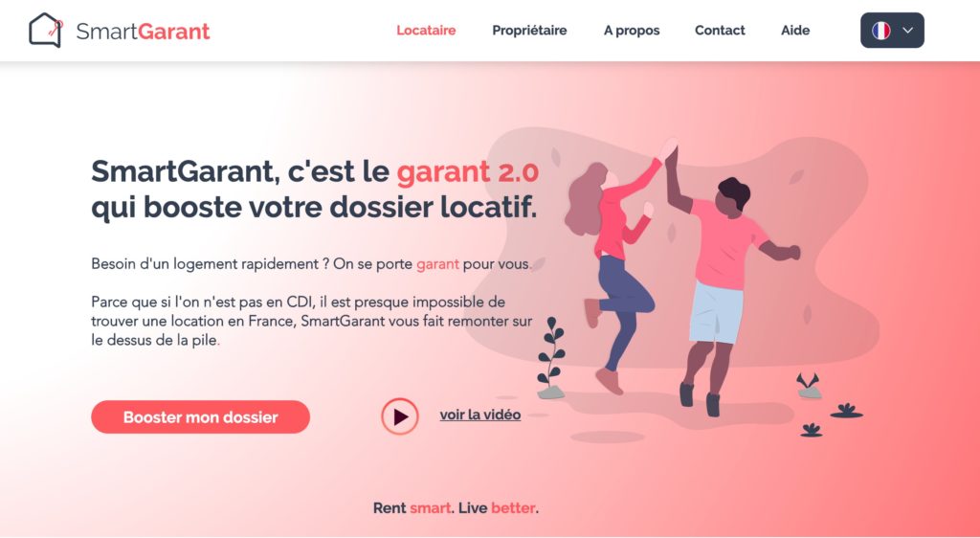Select the Aide navigation item
This screenshot has width=980, height=538.
pyautogui.click(x=795, y=30)
